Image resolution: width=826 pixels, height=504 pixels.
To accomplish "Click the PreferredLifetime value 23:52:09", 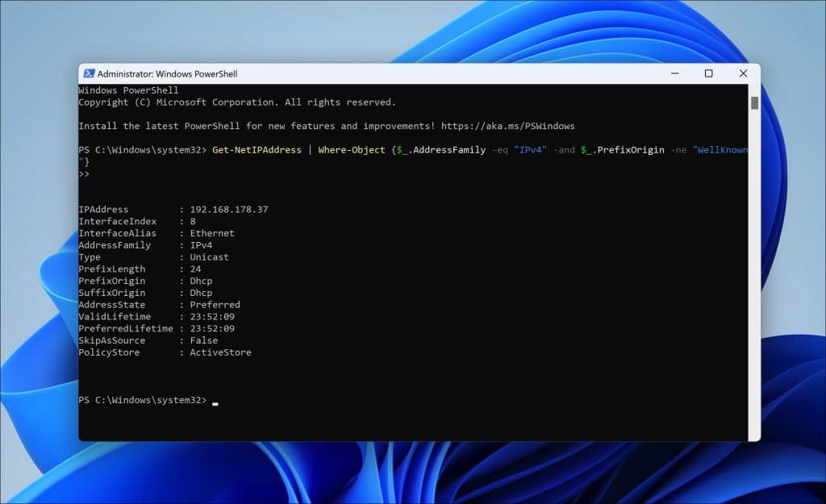I will [x=212, y=329].
